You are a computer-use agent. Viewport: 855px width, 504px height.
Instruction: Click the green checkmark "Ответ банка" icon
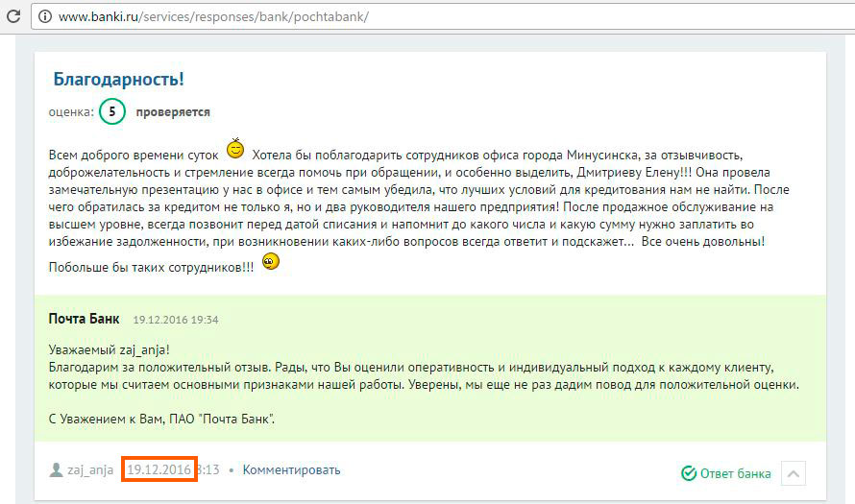689,473
